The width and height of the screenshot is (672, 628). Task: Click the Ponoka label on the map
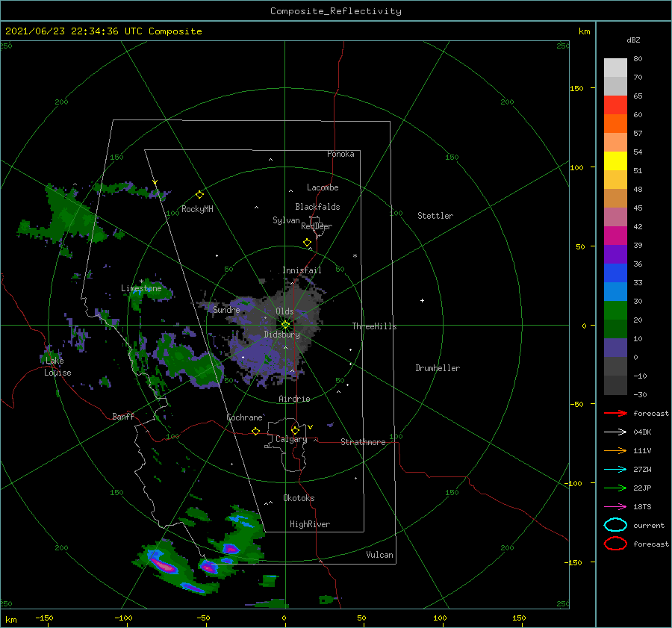point(340,154)
